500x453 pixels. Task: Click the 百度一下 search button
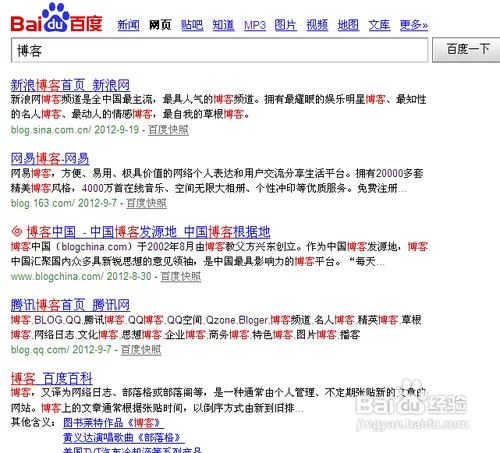point(466,50)
